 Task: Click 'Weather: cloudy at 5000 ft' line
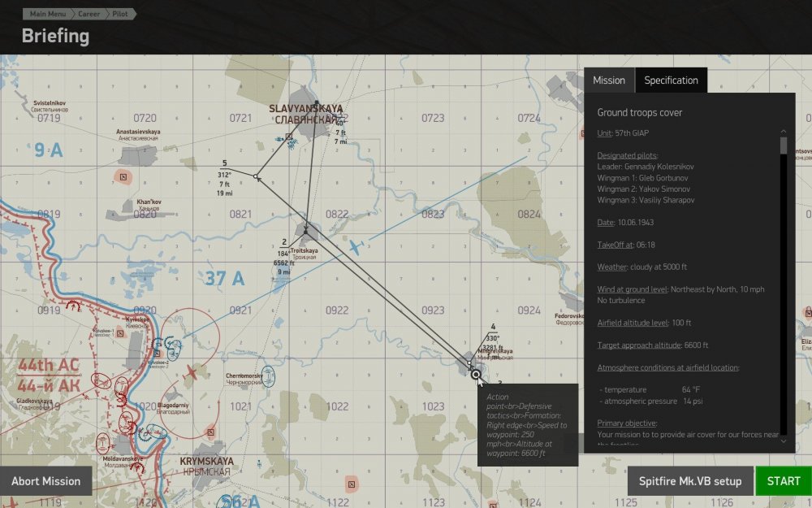tap(642, 267)
